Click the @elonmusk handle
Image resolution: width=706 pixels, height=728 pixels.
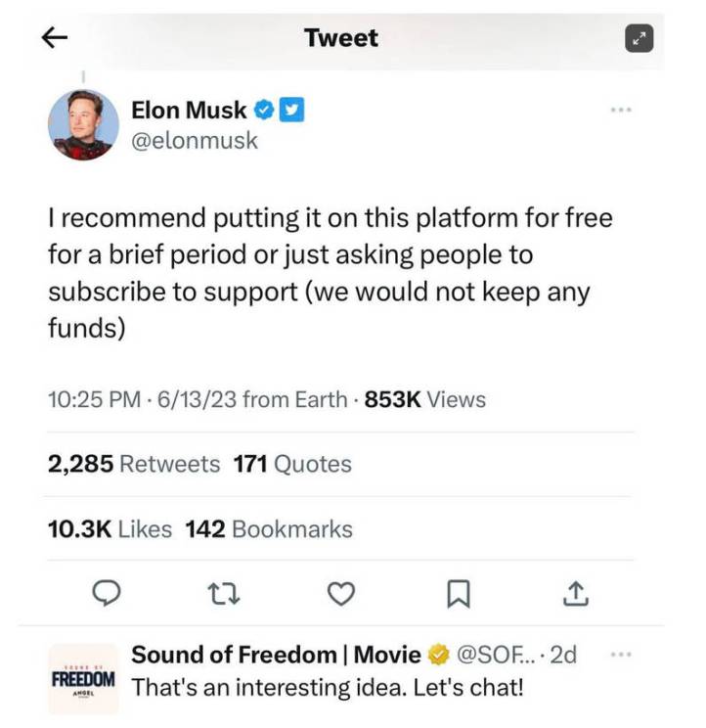195,141
